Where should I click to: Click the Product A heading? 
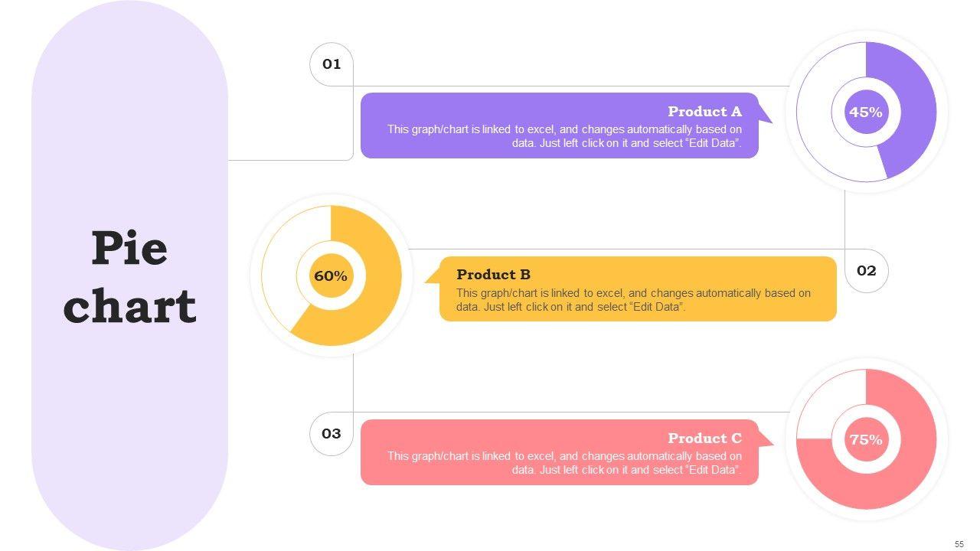pos(704,112)
